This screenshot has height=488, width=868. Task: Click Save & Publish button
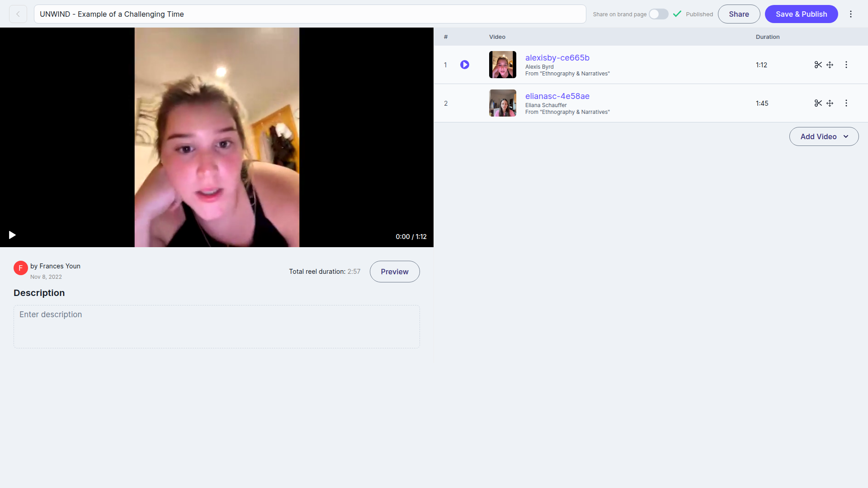801,14
